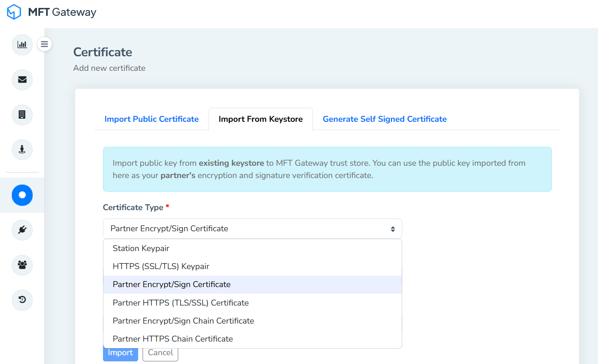Open the history clock icon in sidebar
This screenshot has width=598, height=364.
[22, 300]
